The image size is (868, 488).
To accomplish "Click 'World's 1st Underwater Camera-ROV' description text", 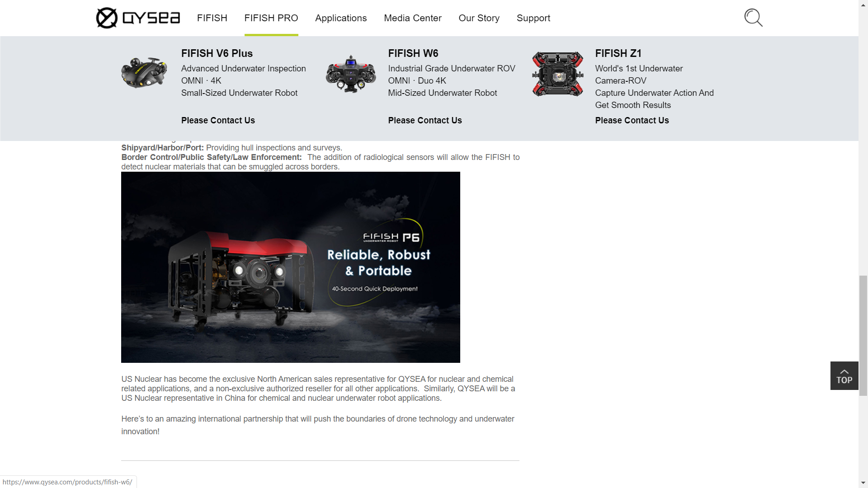I will [639, 75].
